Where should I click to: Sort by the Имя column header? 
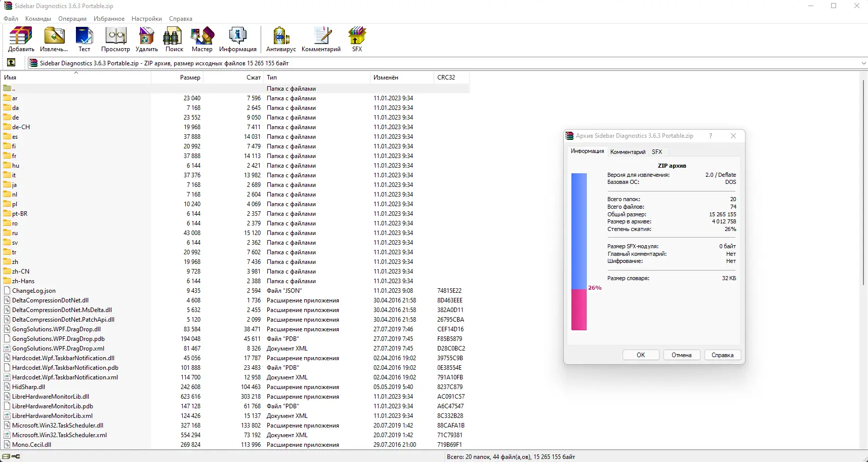click(x=76, y=78)
